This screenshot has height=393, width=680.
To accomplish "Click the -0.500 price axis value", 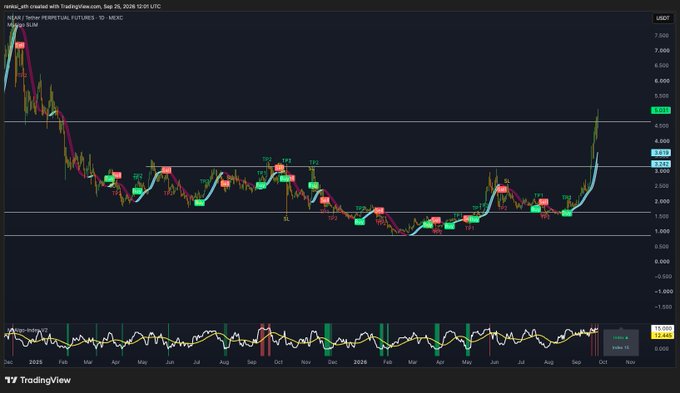I will click(662, 276).
